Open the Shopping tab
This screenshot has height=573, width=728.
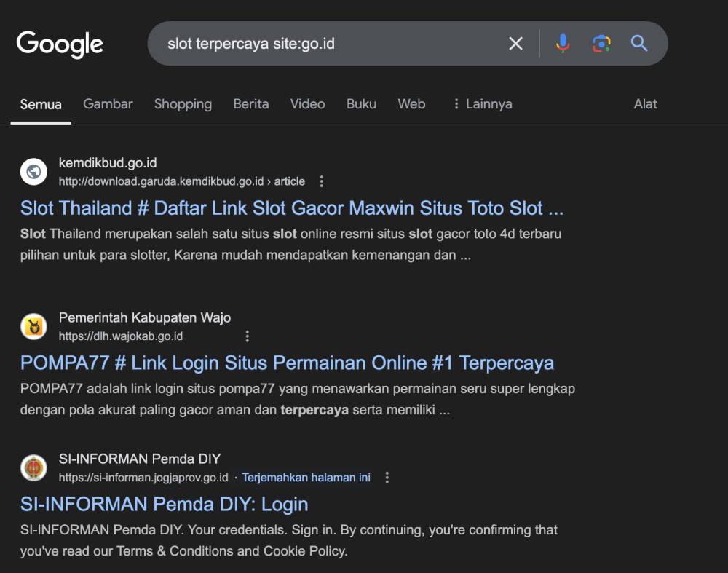(x=183, y=104)
